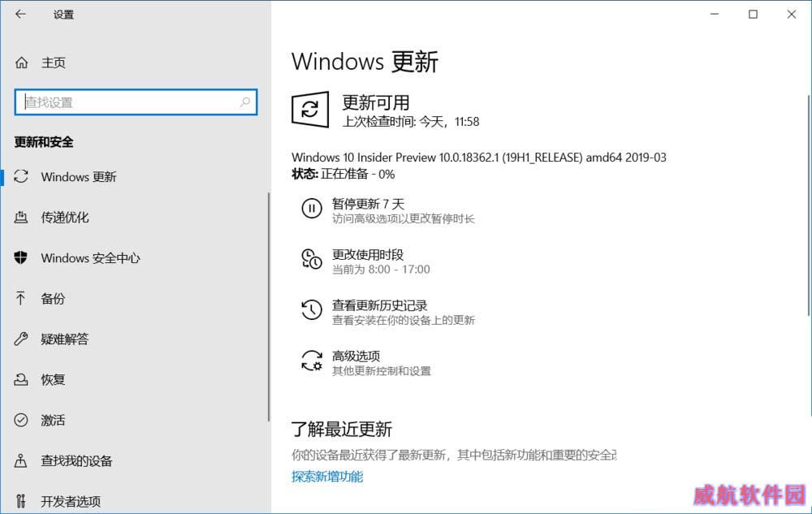Click the large update status refresh icon
This screenshot has width=812, height=514.
[x=310, y=110]
